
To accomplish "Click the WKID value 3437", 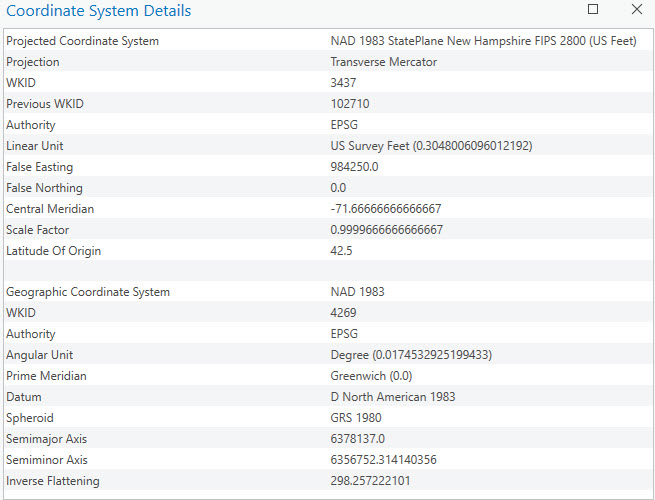I will point(343,83).
